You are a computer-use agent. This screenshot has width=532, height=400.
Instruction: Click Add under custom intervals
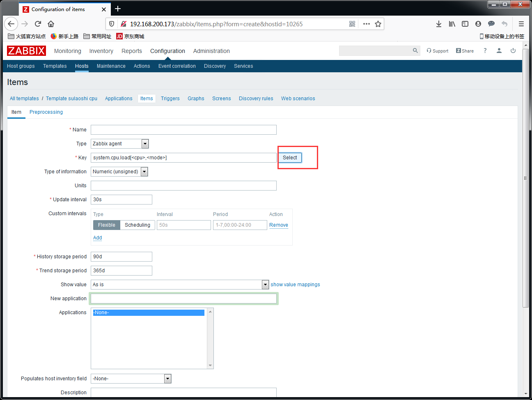click(x=97, y=238)
